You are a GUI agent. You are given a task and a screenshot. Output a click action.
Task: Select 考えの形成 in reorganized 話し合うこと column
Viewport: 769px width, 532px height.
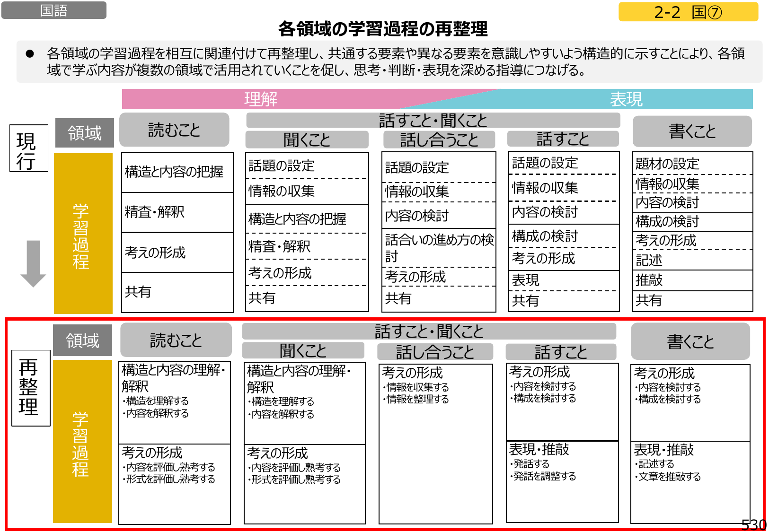[x=412, y=373]
